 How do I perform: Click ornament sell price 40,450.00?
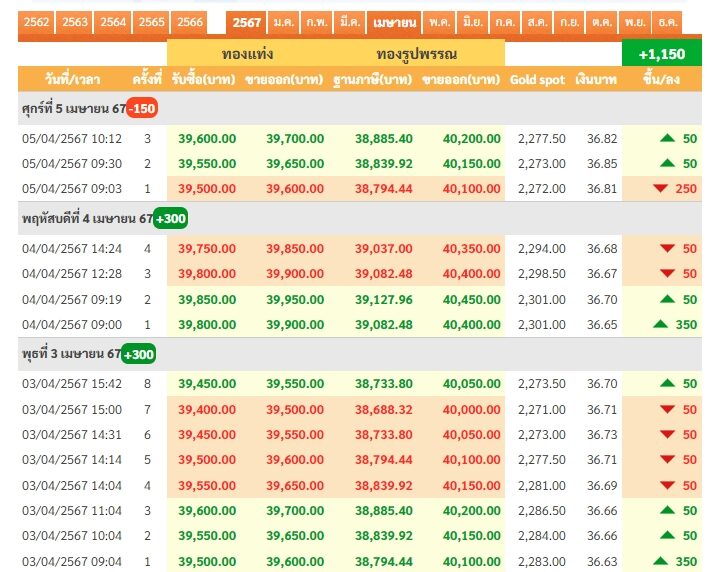click(x=472, y=299)
